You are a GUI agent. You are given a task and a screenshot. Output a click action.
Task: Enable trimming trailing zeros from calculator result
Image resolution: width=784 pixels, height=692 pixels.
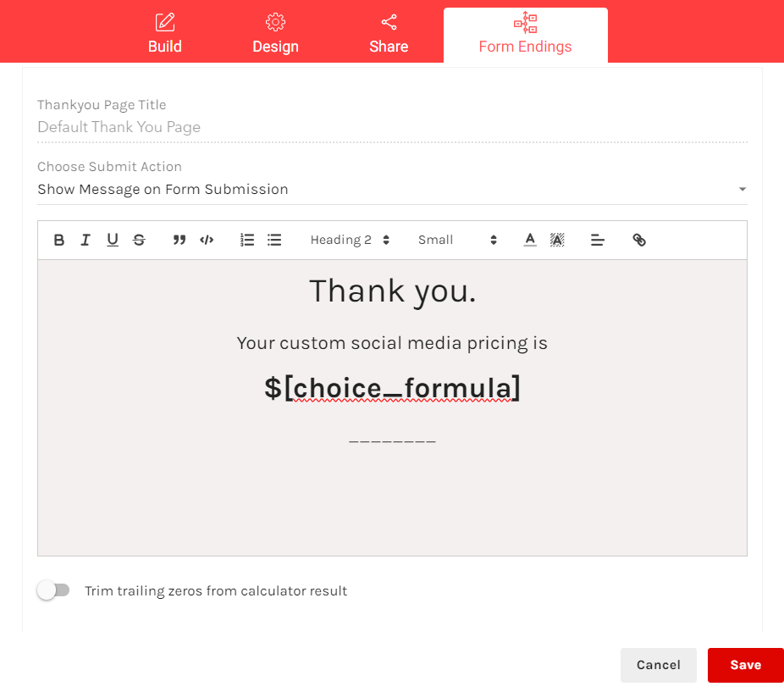click(x=54, y=590)
